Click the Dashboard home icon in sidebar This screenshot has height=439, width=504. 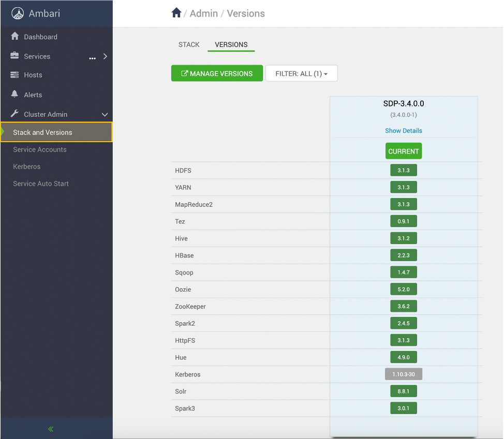(15, 36)
